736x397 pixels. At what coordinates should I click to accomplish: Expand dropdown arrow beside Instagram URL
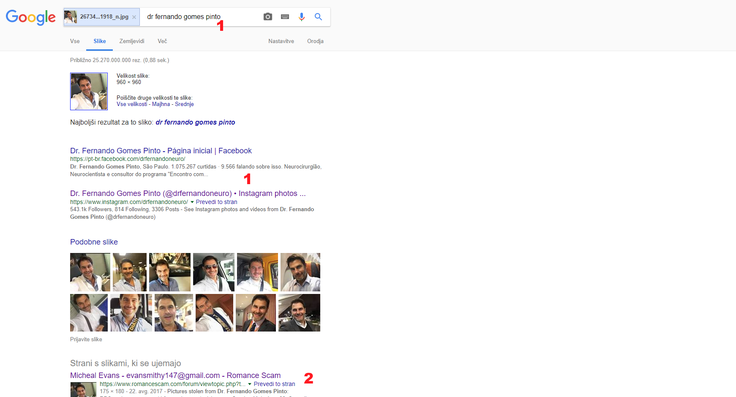(x=192, y=202)
